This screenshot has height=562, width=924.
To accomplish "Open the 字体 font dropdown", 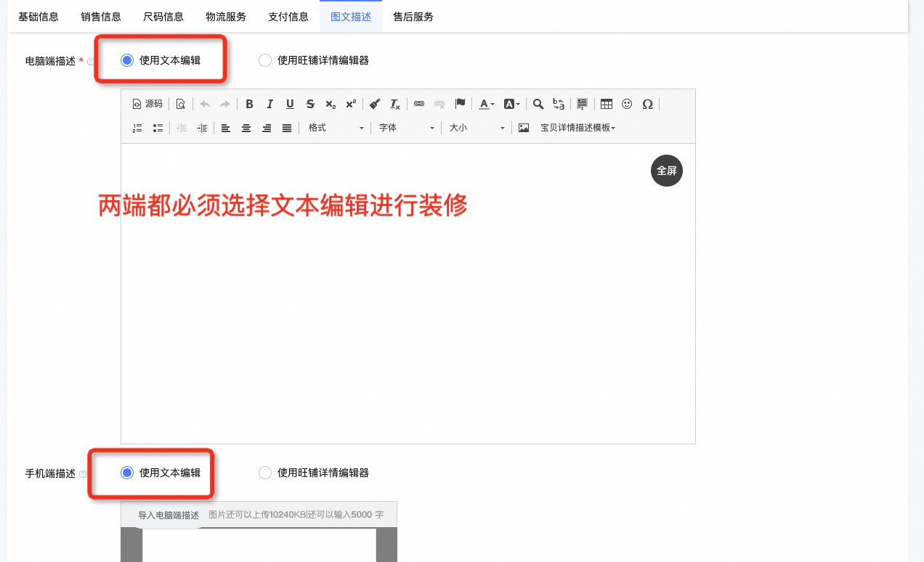I will point(406,128).
